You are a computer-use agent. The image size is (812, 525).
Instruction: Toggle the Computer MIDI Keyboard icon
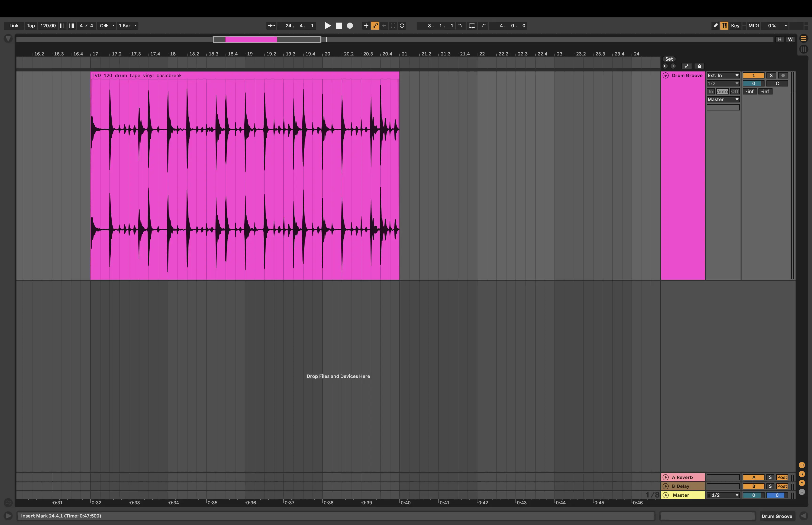(724, 26)
